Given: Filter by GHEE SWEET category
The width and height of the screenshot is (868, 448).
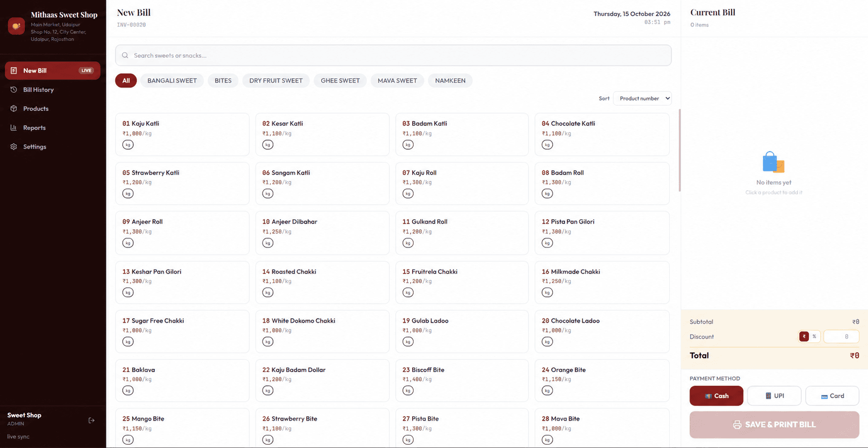Looking at the screenshot, I should (340, 81).
